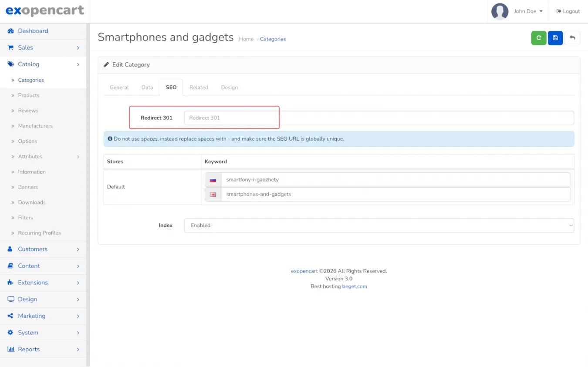Click the System gear icon in sidebar

tap(10, 333)
